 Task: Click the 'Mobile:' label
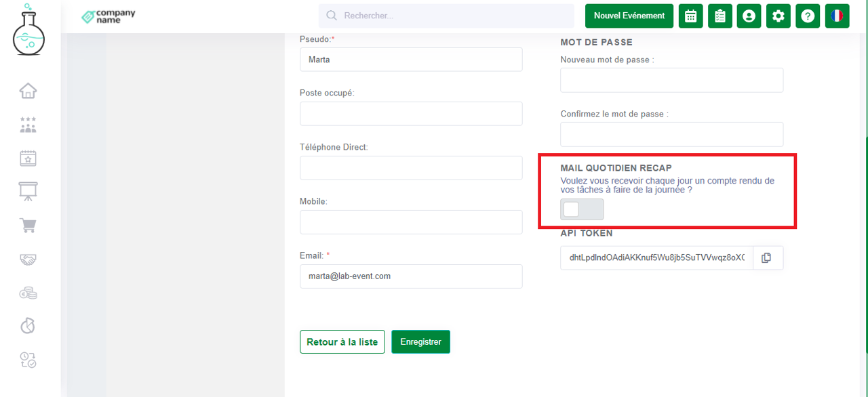click(x=313, y=201)
